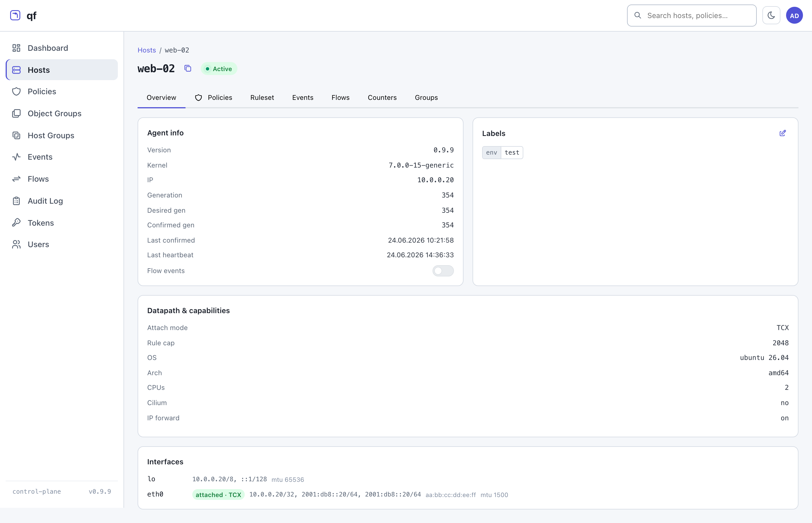Open Object Groups sidebar item

tap(62, 113)
